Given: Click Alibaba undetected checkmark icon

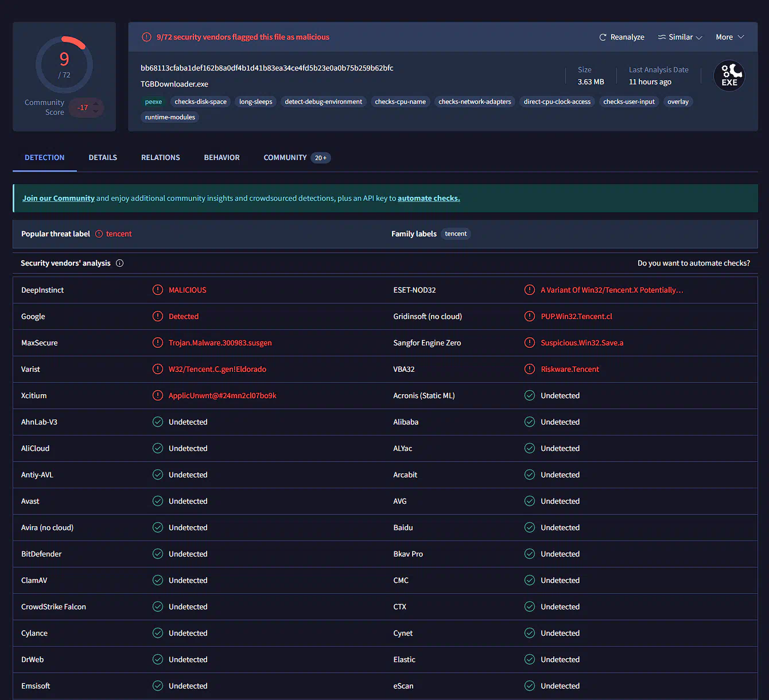Looking at the screenshot, I should click(530, 422).
